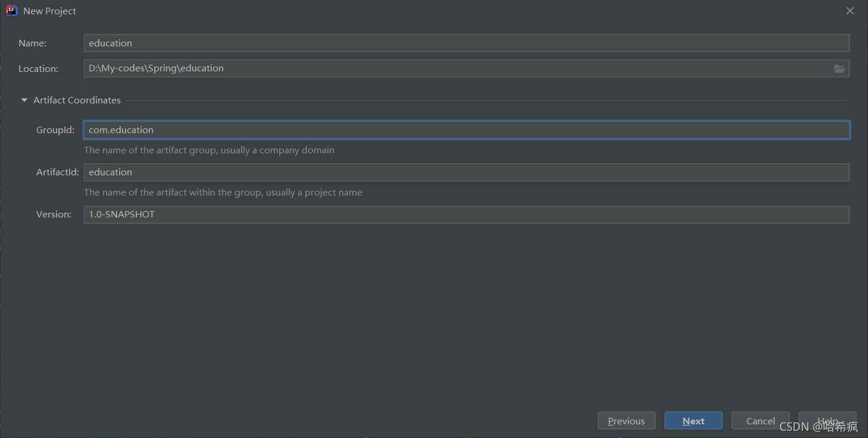Click the Version input field
This screenshot has height=438, width=868.
point(466,215)
